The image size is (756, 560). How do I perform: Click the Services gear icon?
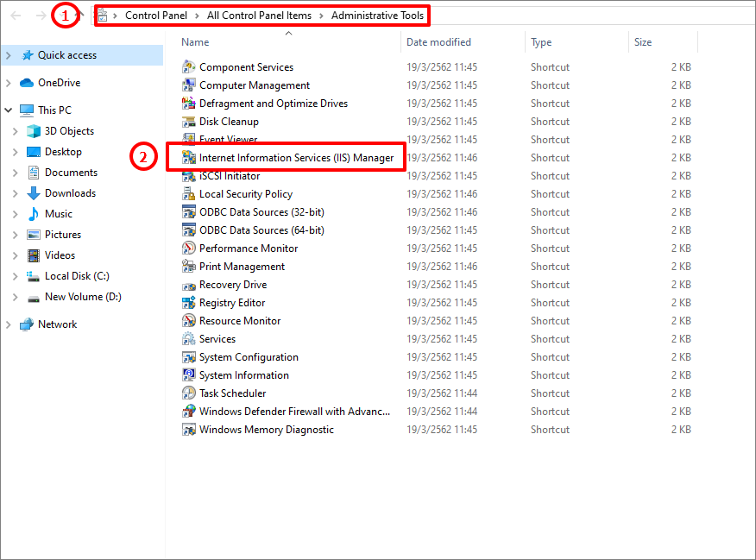pyautogui.click(x=188, y=339)
